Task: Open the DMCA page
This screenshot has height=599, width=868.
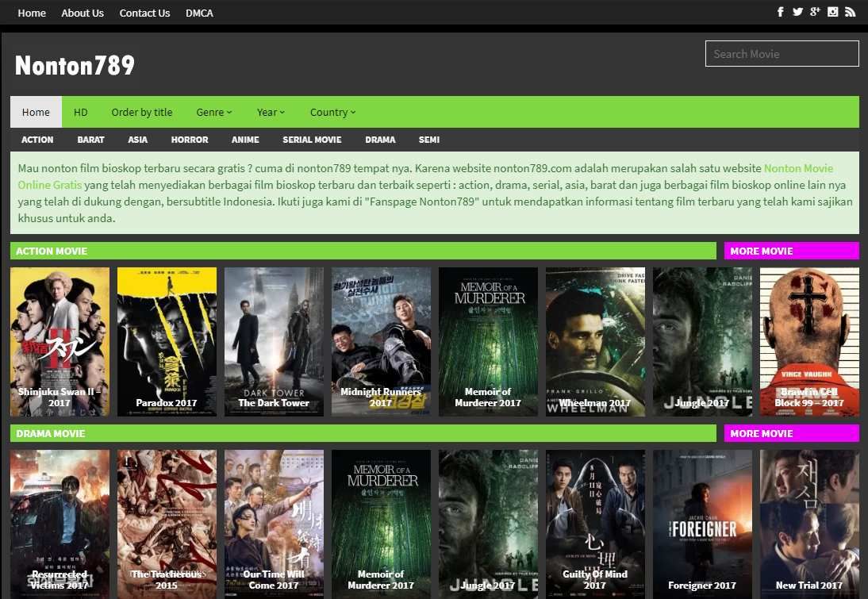Action: 199,13
